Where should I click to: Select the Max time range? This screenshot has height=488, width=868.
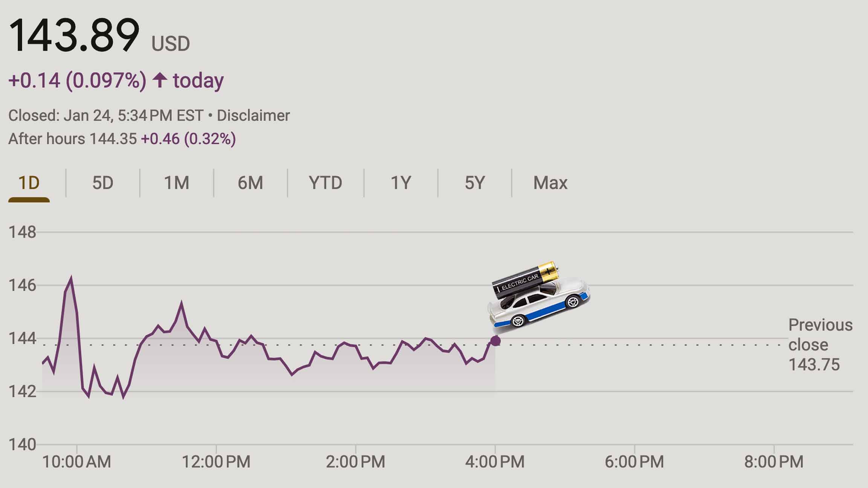point(551,183)
